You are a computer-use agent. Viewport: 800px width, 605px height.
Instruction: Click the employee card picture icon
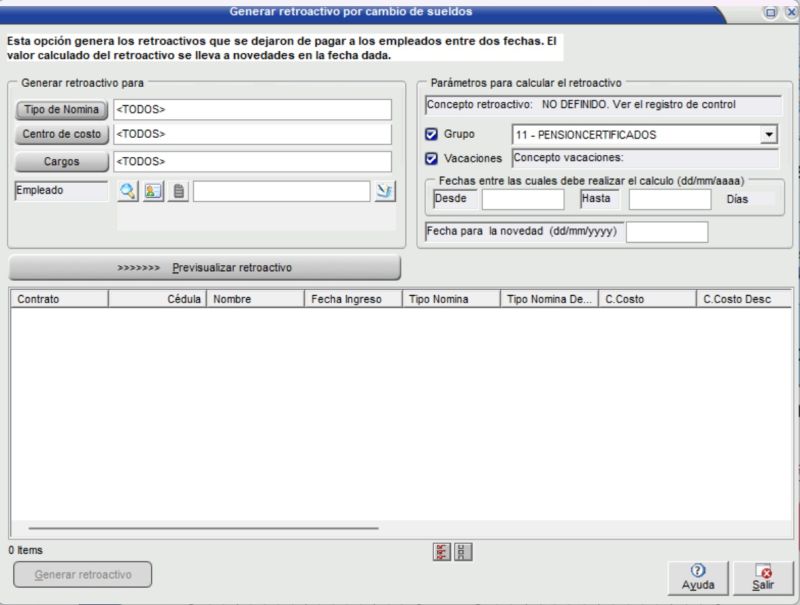coord(152,192)
